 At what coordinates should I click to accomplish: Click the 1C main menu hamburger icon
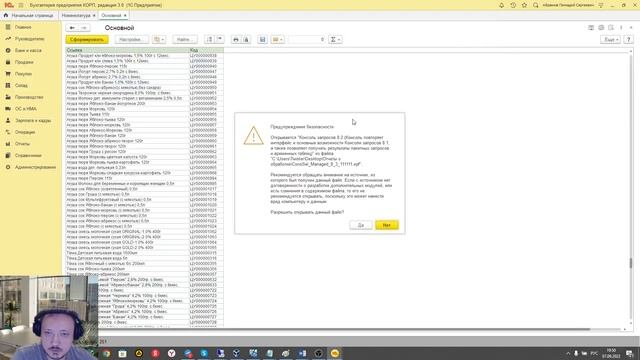(x=21, y=5)
